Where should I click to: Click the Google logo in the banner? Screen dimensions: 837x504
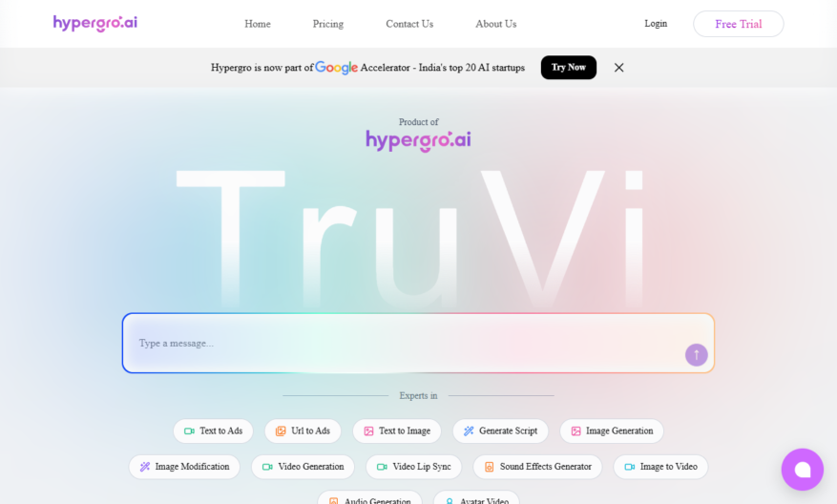[336, 68]
